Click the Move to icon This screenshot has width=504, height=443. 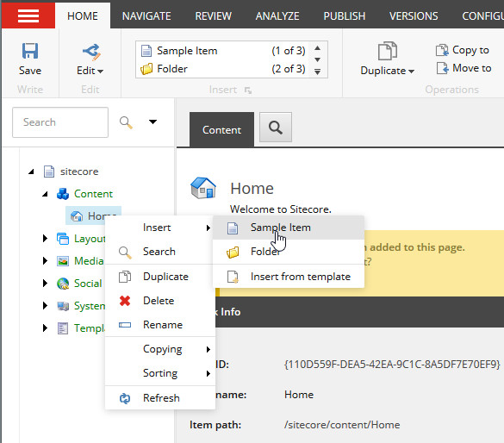(x=442, y=68)
